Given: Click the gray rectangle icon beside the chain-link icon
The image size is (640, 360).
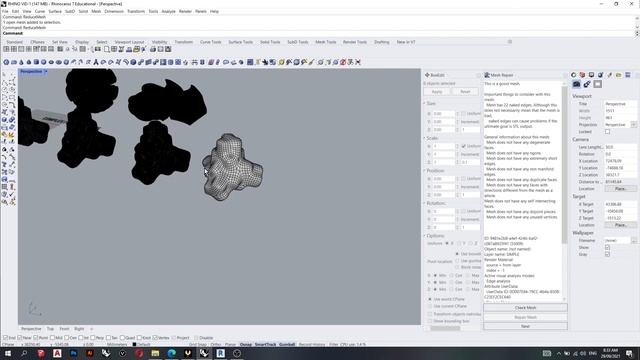Looking at the screenshot, I should point(598,84).
